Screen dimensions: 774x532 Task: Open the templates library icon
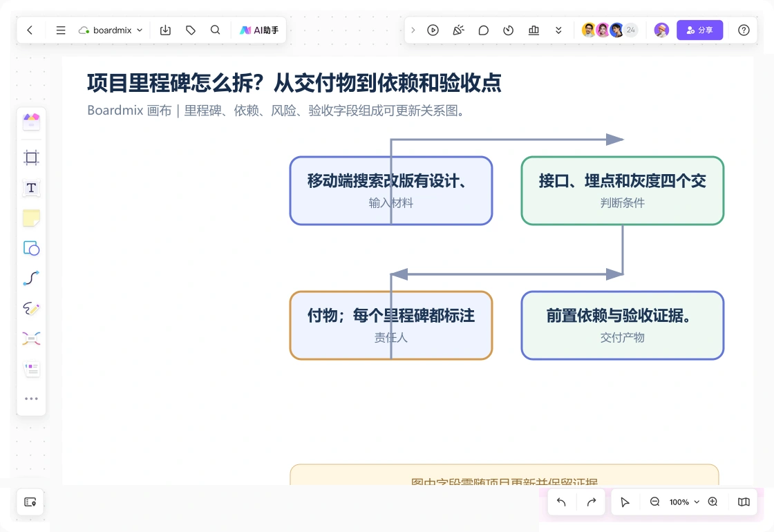point(31,121)
